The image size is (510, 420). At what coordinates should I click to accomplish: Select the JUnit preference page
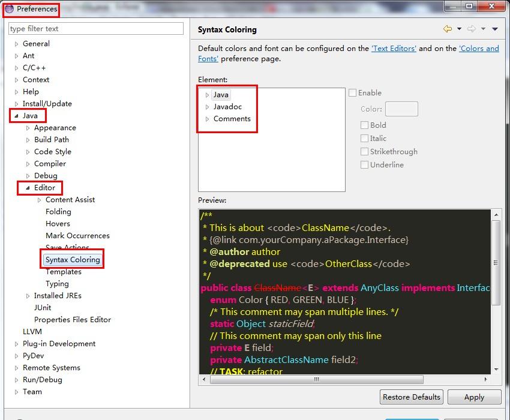click(43, 307)
